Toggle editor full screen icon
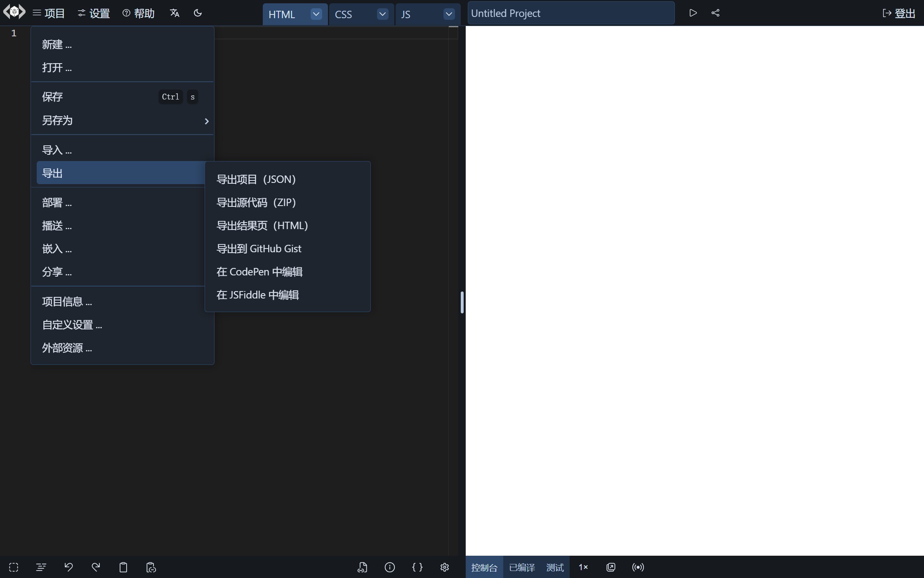This screenshot has width=924, height=578. [x=14, y=567]
